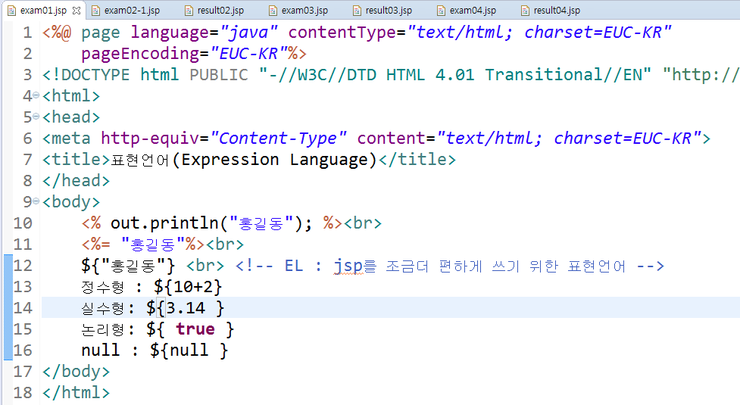Viewport: 740px width, 405px height.
Task: Click the closing body tag on line 17
Action: point(76,372)
